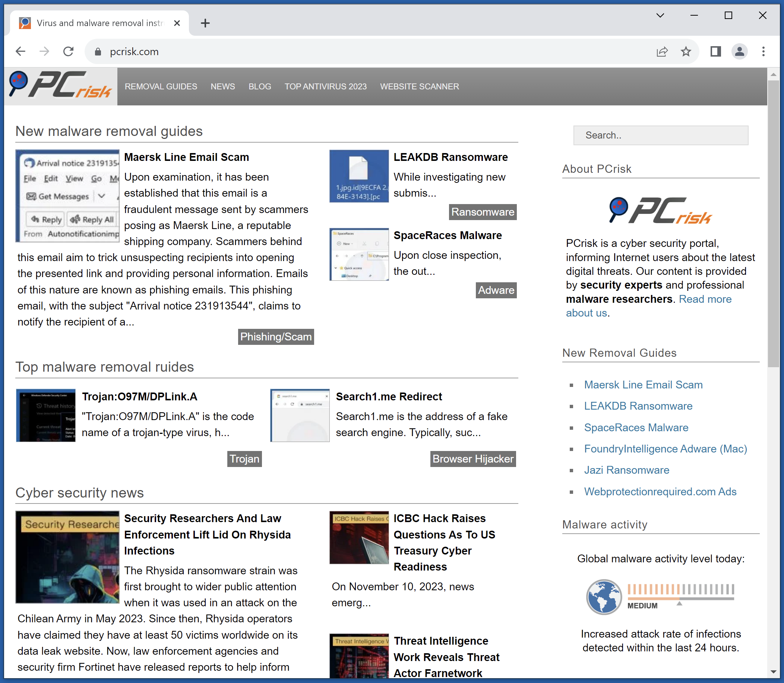784x683 pixels.
Task: Click the Search.. input field
Action: click(660, 135)
